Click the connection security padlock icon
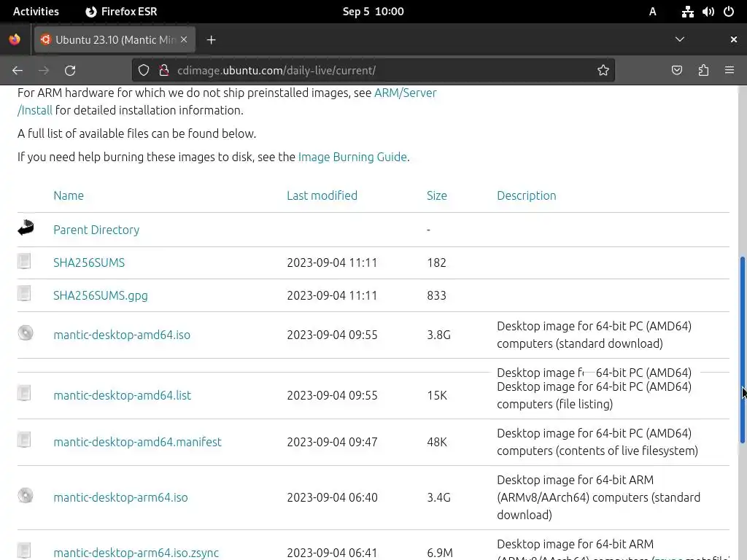Image resolution: width=747 pixels, height=560 pixels. click(x=164, y=71)
